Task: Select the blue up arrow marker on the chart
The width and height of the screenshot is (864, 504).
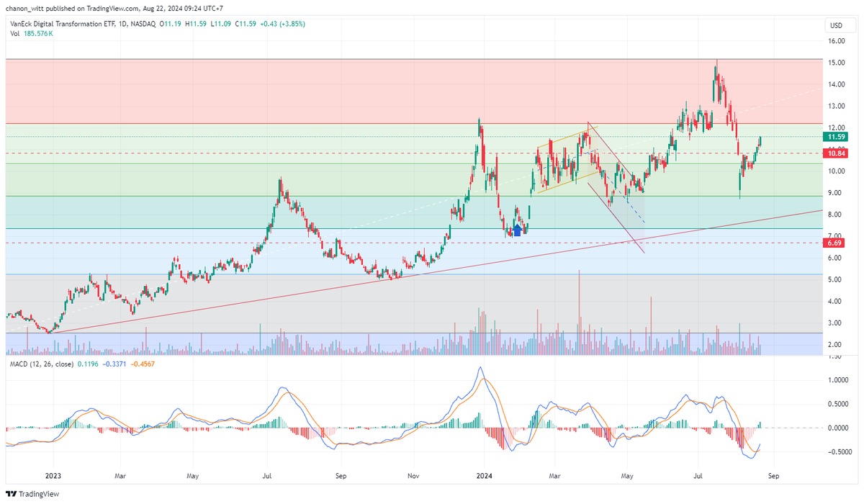Action: click(517, 230)
